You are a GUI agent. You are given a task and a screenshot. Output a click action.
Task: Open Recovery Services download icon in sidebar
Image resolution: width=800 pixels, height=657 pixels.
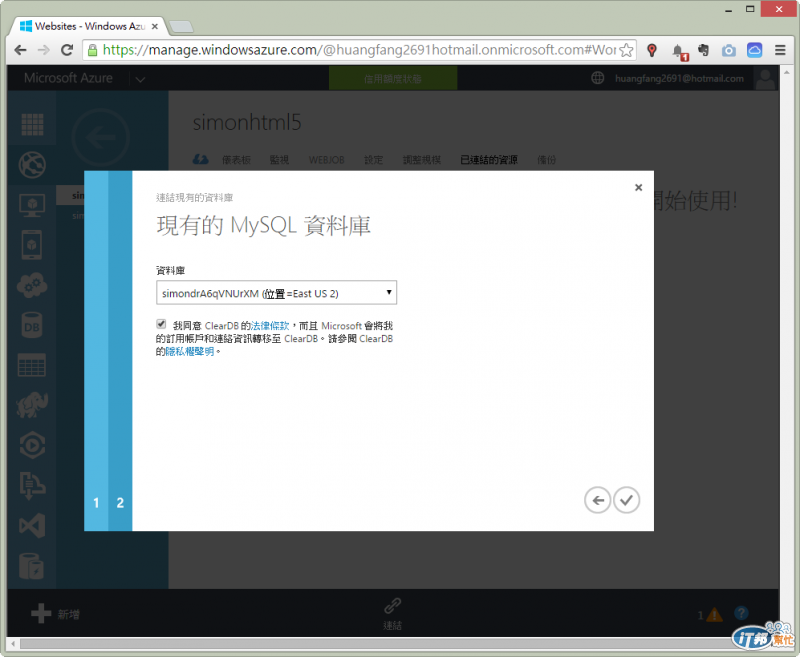click(32, 486)
